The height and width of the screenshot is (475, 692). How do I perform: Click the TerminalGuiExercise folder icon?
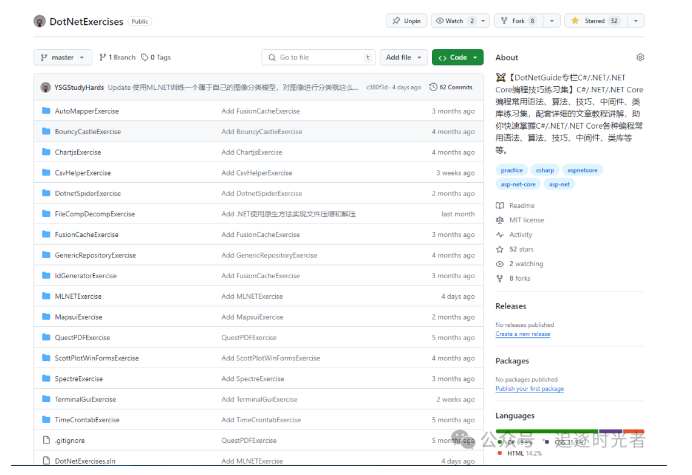tap(46, 399)
